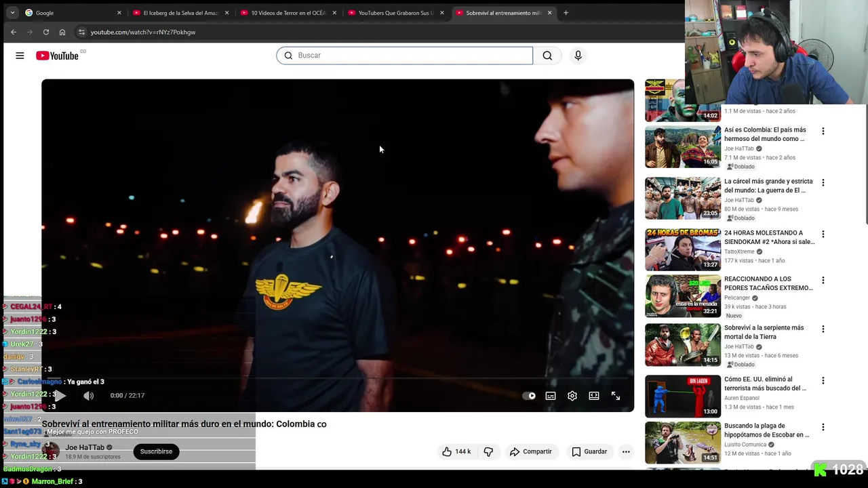Switch to theater mode in the player
The height and width of the screenshot is (488, 868).
tap(594, 396)
